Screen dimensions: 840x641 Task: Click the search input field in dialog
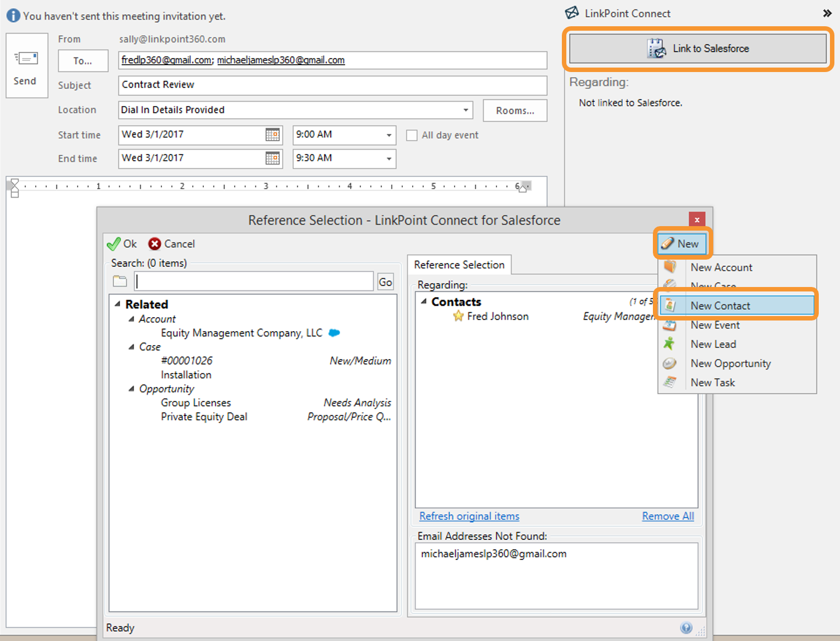(254, 281)
